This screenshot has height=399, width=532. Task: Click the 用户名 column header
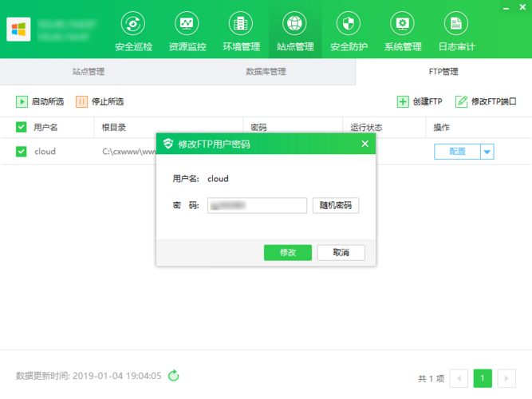click(x=45, y=128)
